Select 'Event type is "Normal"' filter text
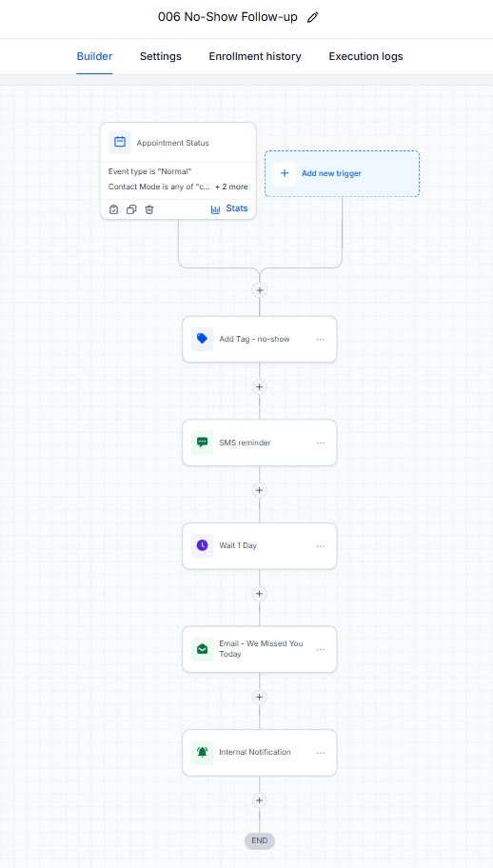This screenshot has height=868, width=493. [150, 171]
